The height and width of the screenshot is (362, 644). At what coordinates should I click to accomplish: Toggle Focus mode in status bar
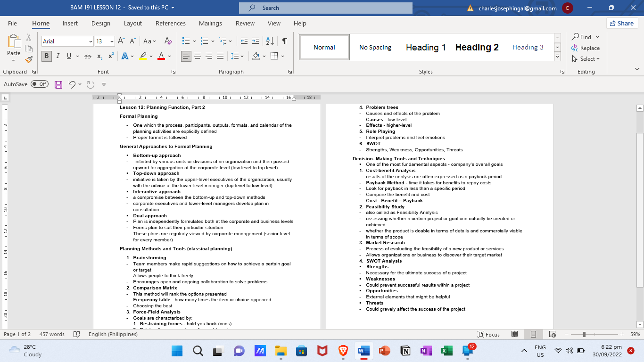click(488, 334)
